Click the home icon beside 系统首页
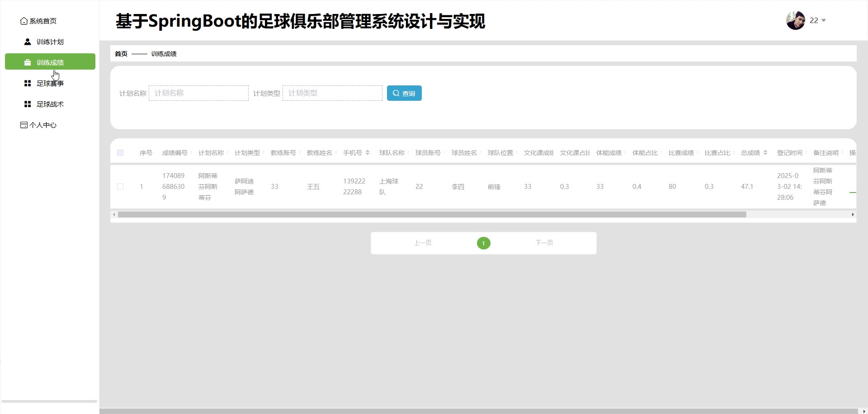 [x=24, y=21]
